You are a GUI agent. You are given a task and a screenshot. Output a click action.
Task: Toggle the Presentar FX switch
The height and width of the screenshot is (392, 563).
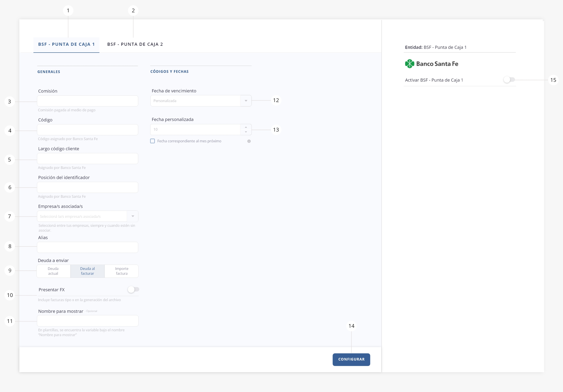click(133, 289)
